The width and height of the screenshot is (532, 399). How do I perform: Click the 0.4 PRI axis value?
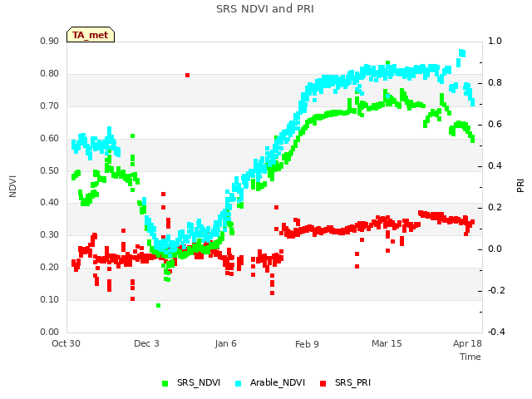[x=495, y=166]
